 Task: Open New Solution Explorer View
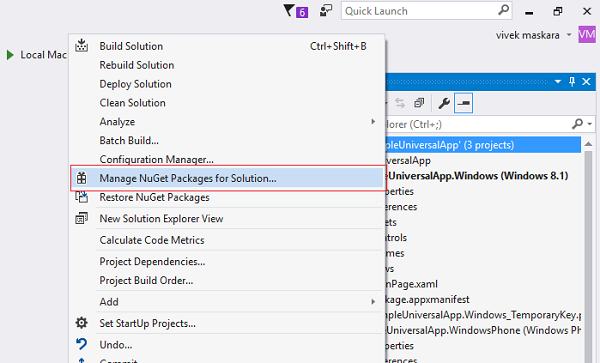[x=227, y=218]
